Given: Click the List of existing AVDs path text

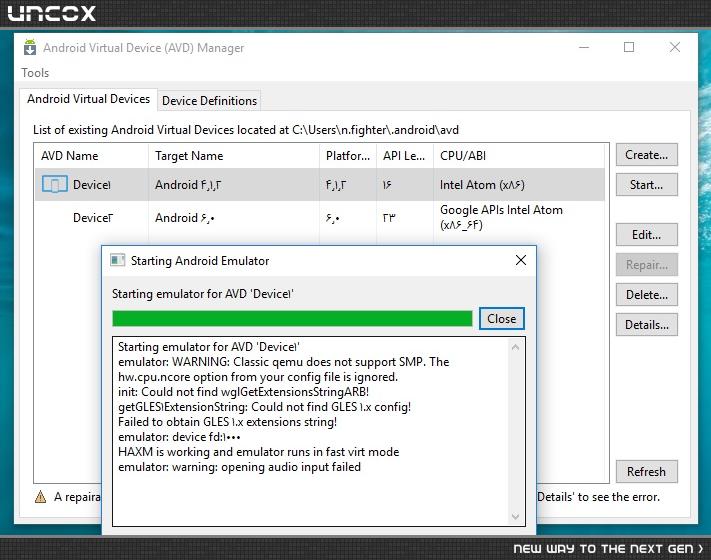Looking at the screenshot, I should [x=246, y=130].
